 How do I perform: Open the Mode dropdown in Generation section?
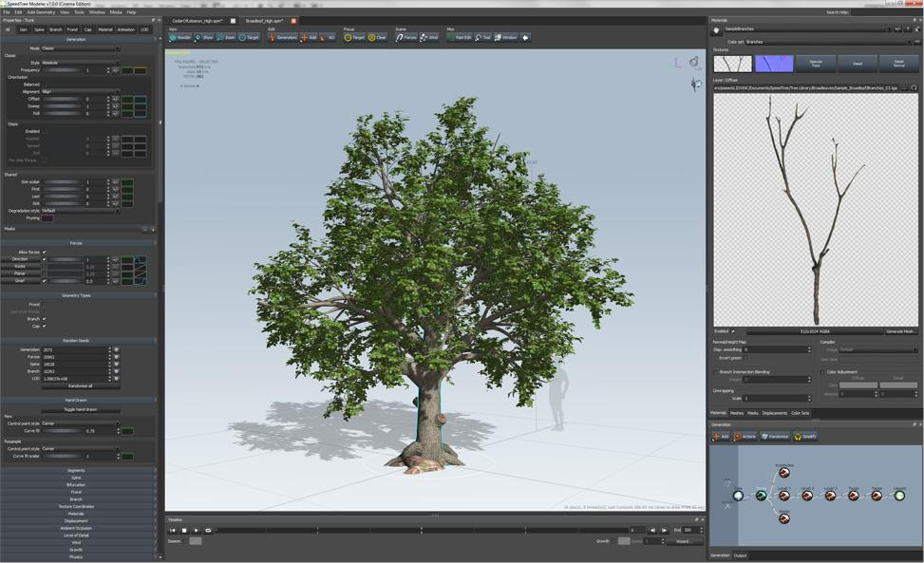click(x=80, y=48)
